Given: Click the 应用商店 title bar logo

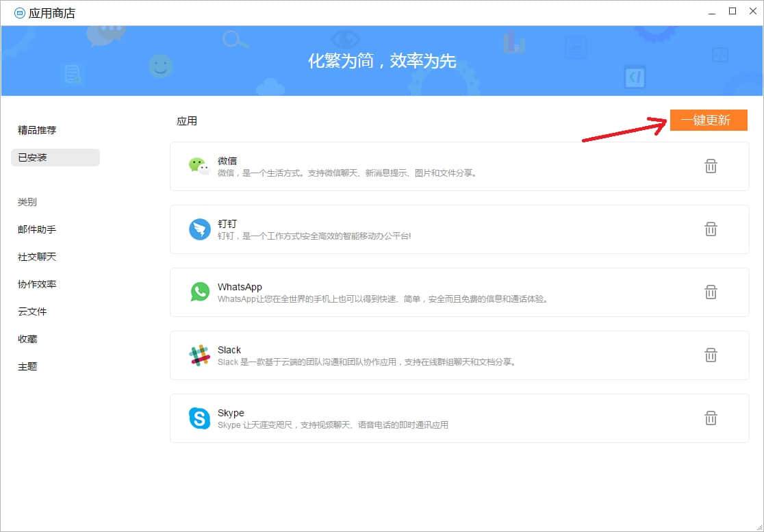Looking at the screenshot, I should (19, 13).
